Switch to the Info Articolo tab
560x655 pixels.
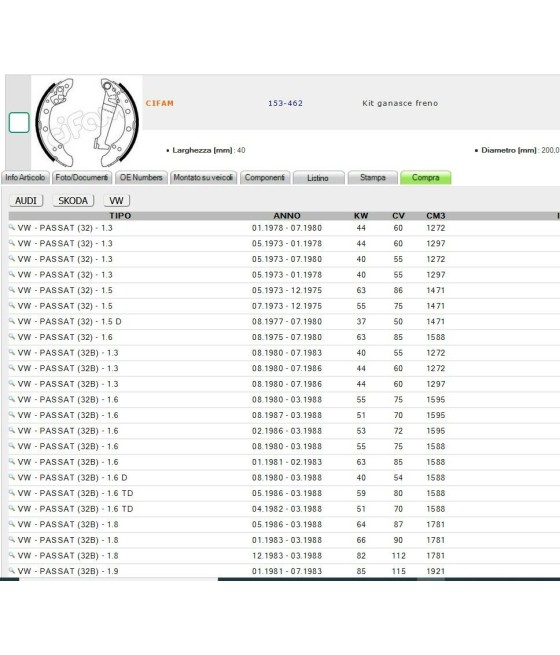[25, 178]
